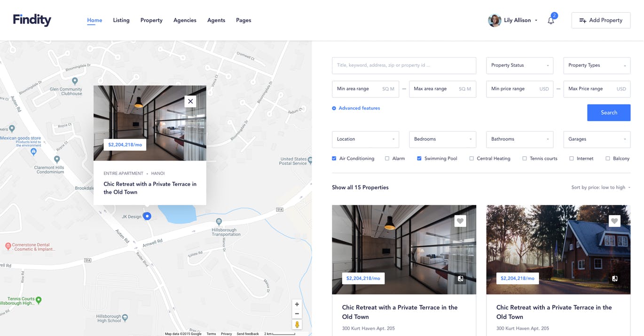Open the Bedrooms dropdown
Viewport: 644px width, 336px height.
point(442,139)
